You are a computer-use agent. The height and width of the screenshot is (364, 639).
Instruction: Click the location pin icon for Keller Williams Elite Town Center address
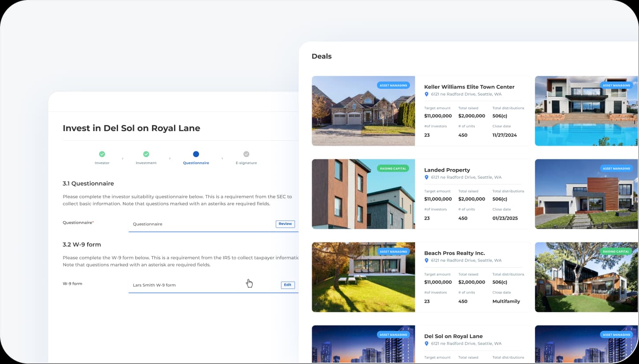coord(426,94)
